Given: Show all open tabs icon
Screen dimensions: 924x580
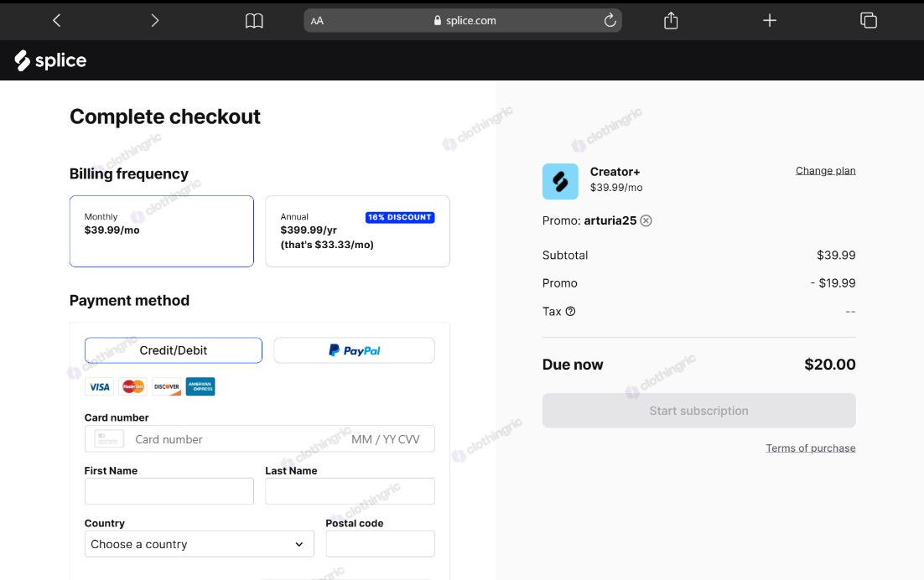Looking at the screenshot, I should pyautogui.click(x=869, y=21).
